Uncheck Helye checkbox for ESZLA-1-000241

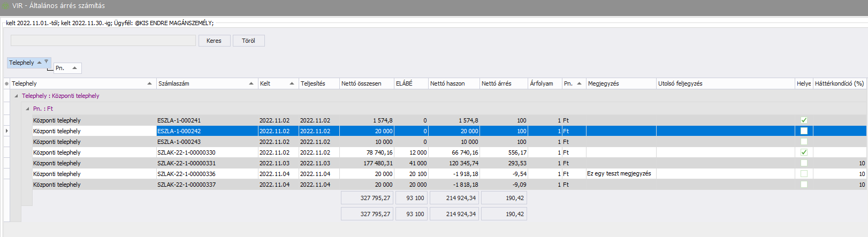(804, 120)
